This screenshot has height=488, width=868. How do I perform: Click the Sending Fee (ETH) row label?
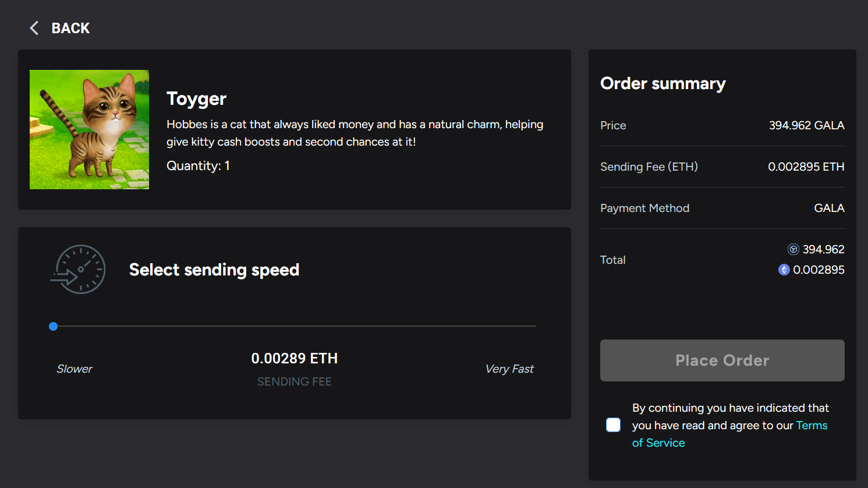point(649,167)
